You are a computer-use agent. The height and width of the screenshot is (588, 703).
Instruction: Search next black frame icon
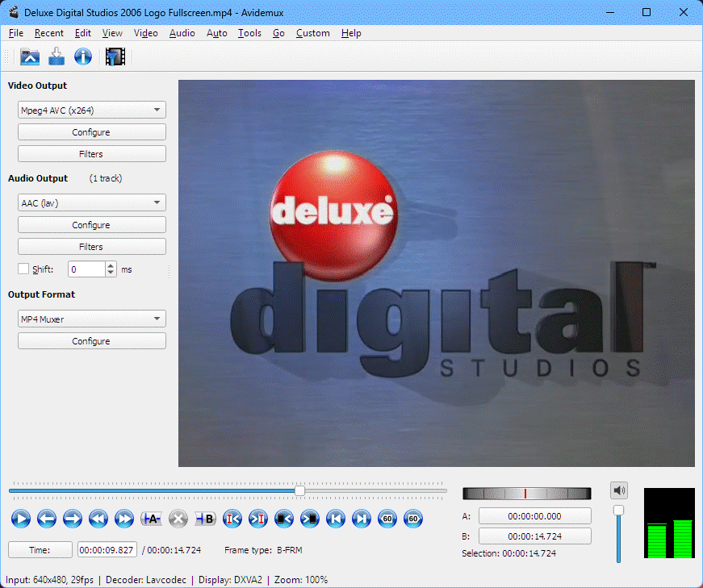310,519
